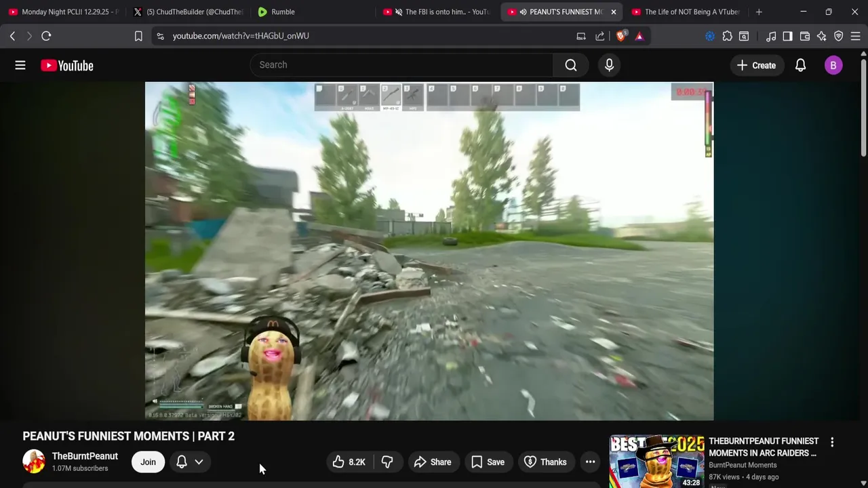Open the YouTube guide hamburger menu

(x=20, y=65)
